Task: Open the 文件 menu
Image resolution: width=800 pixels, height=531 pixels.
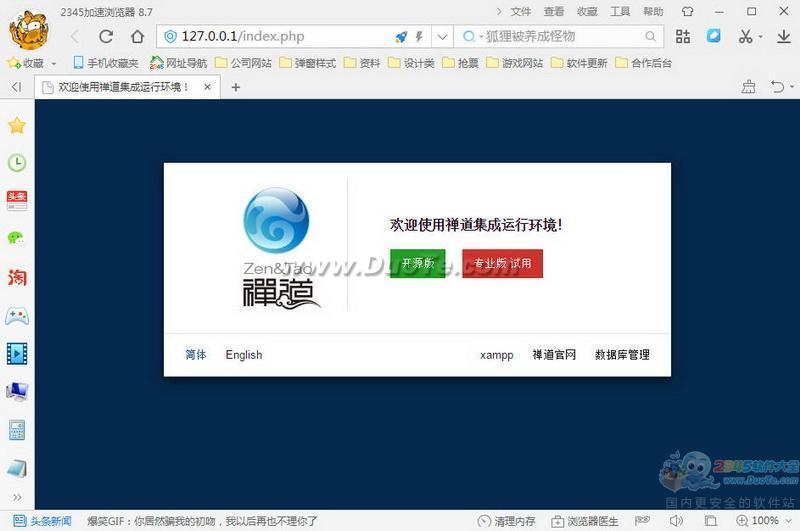Action: coord(521,12)
